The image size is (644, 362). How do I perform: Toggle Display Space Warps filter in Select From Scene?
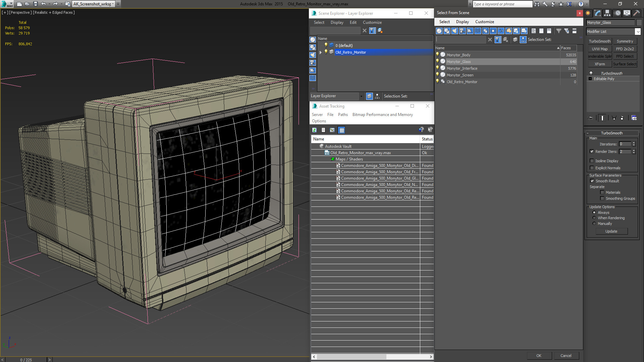(x=478, y=31)
